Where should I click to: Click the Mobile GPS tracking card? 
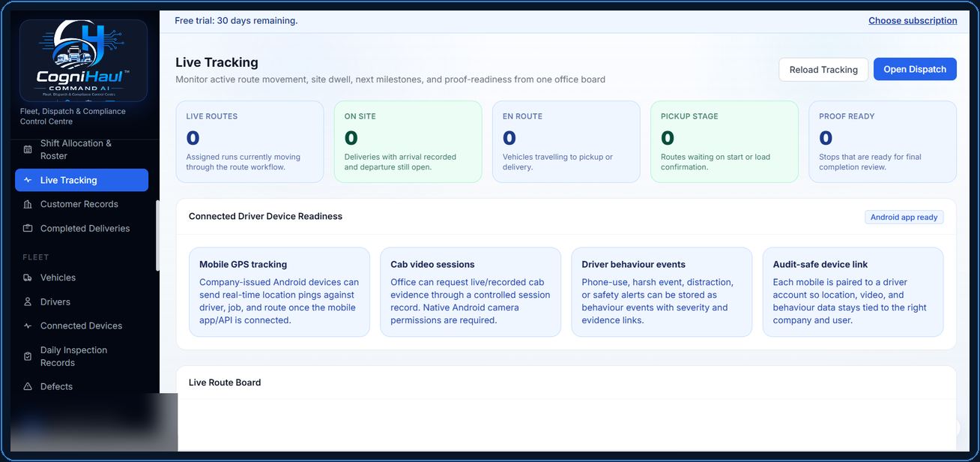pos(279,292)
